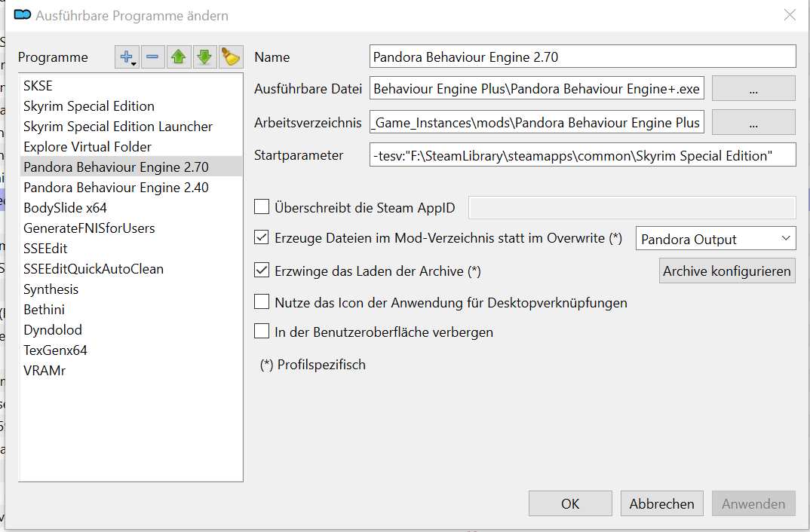Select Dyndolod in the program list

130,330
